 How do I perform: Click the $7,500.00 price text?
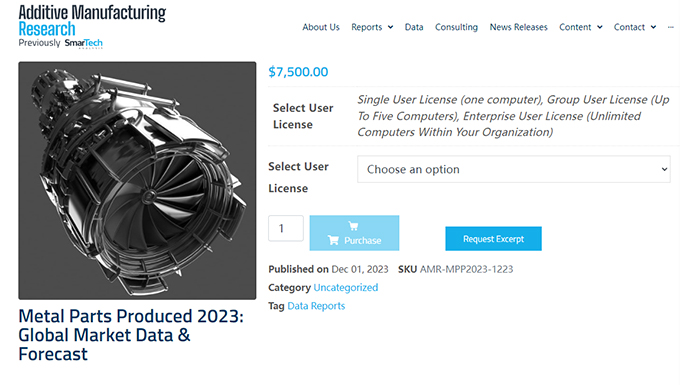point(298,72)
